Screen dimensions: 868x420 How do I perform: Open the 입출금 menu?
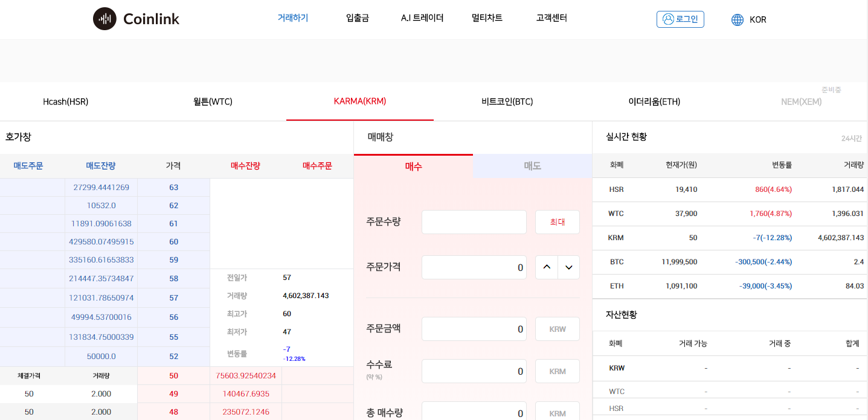[357, 17]
